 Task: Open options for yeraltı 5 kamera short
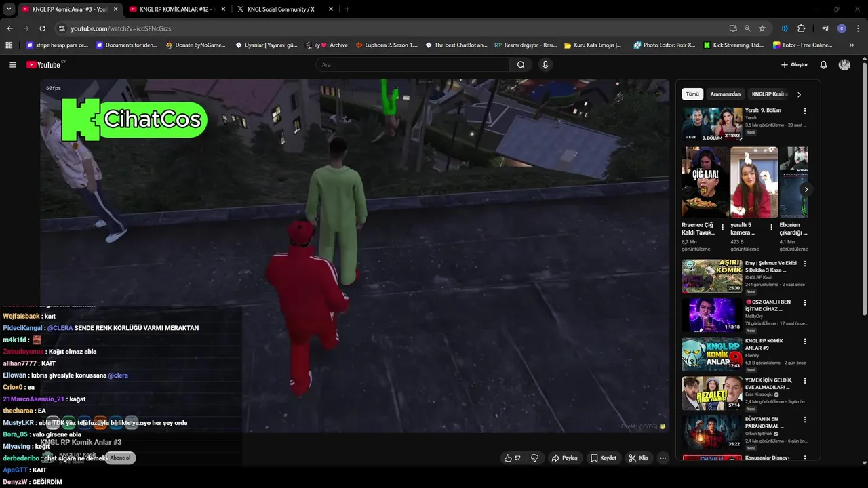[771, 228]
